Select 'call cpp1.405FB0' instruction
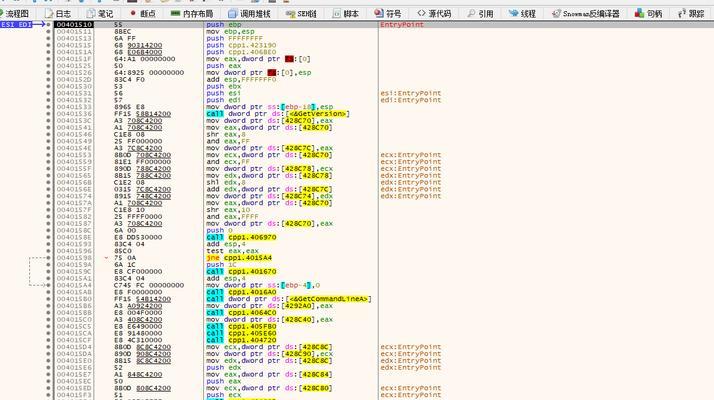714x400 pixels. point(241,326)
